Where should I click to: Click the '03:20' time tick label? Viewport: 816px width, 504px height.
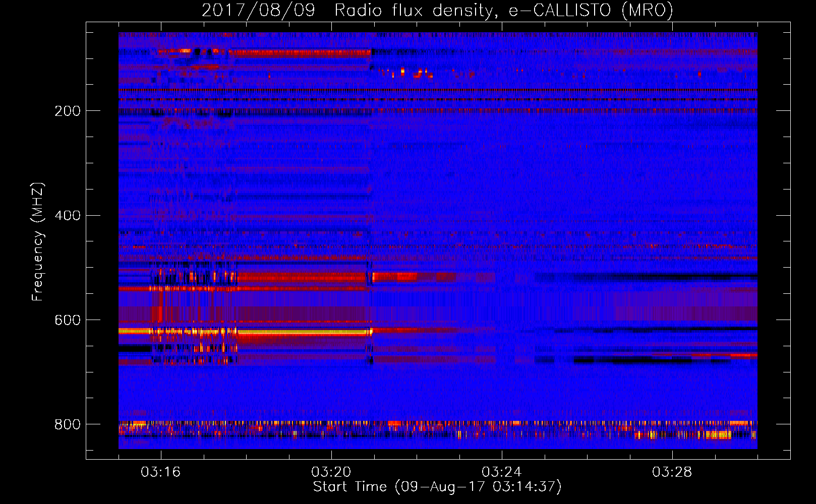tap(331, 472)
